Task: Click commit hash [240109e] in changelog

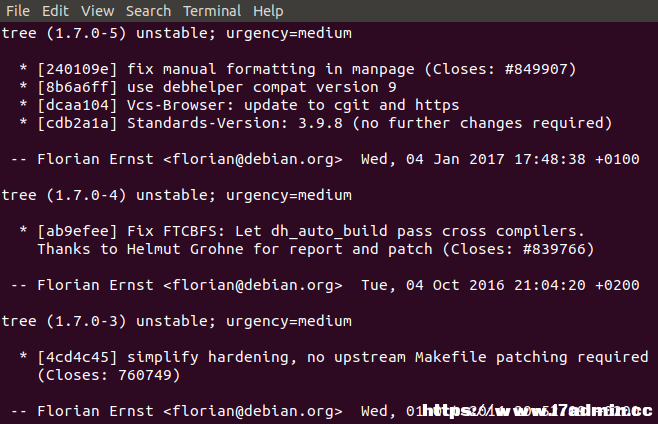Action: coord(78,69)
